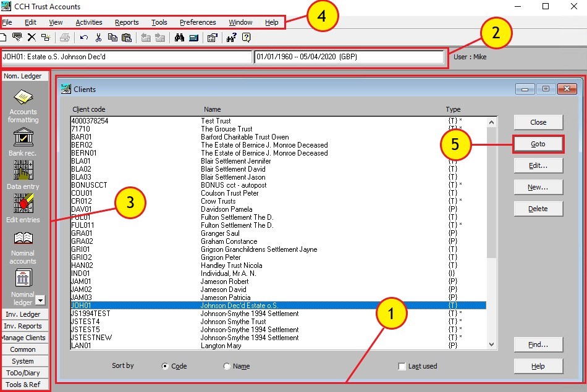Click the date range field showing 01/01/1960

[349, 57]
